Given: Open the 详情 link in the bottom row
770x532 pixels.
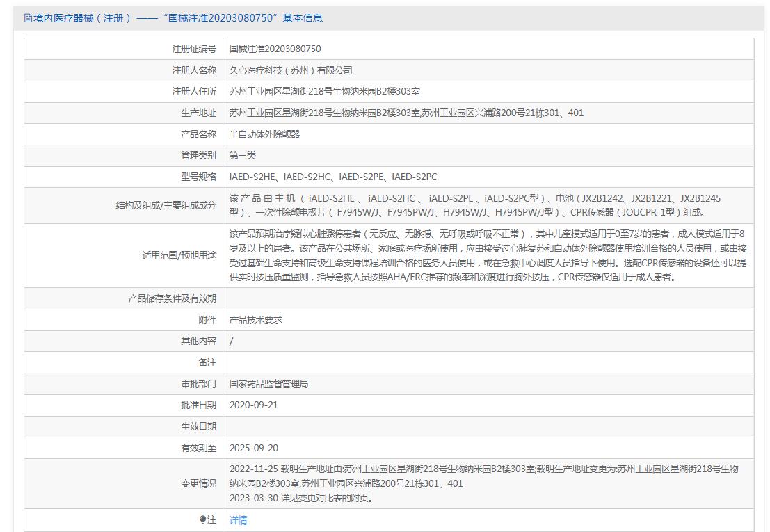Looking at the screenshot, I should tap(239, 520).
